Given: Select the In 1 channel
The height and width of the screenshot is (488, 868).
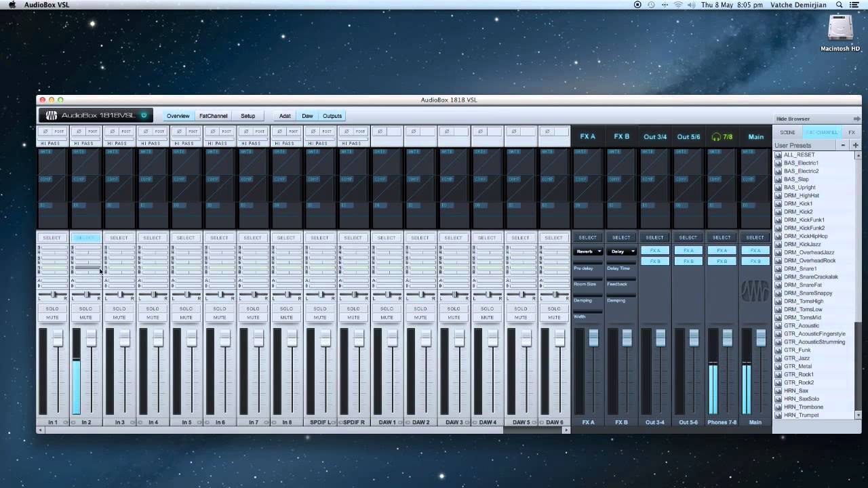Looking at the screenshot, I should click(52, 238).
